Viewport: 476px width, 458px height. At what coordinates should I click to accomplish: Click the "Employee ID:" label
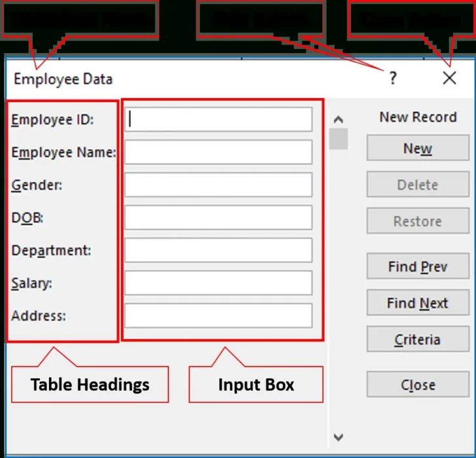point(52,120)
